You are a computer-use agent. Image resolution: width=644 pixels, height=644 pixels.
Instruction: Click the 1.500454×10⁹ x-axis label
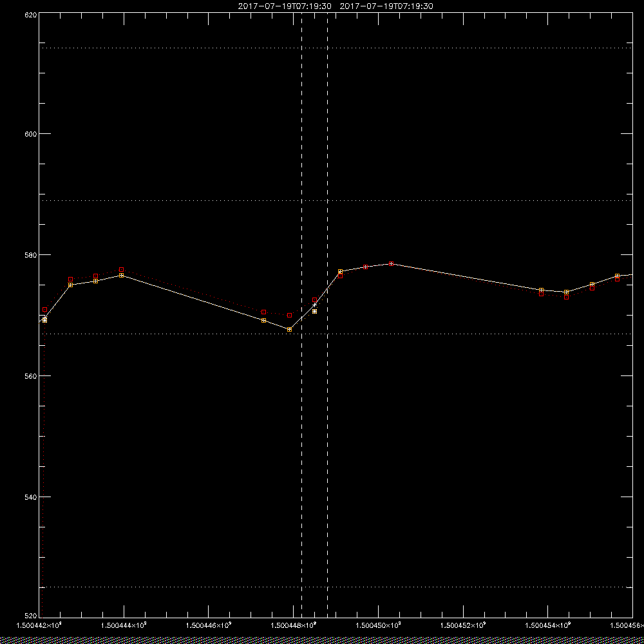click(x=548, y=625)
